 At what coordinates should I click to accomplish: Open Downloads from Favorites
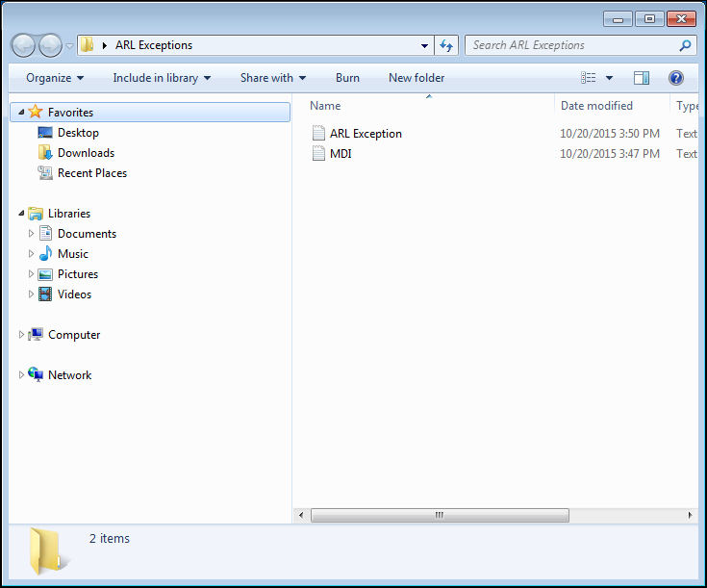87,153
